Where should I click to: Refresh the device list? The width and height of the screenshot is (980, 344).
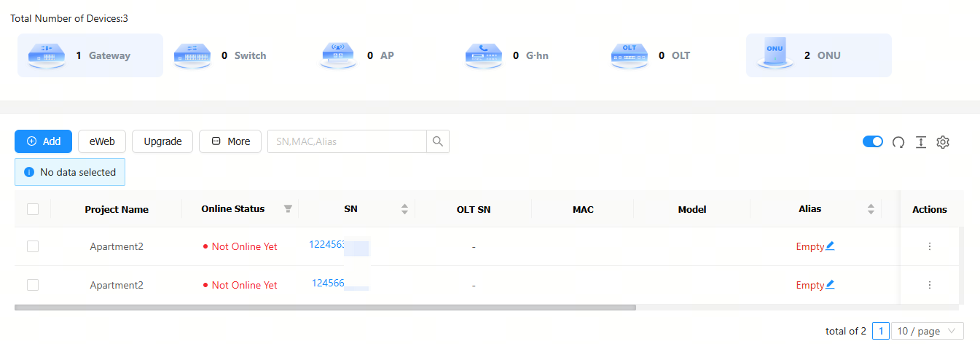coord(898,142)
